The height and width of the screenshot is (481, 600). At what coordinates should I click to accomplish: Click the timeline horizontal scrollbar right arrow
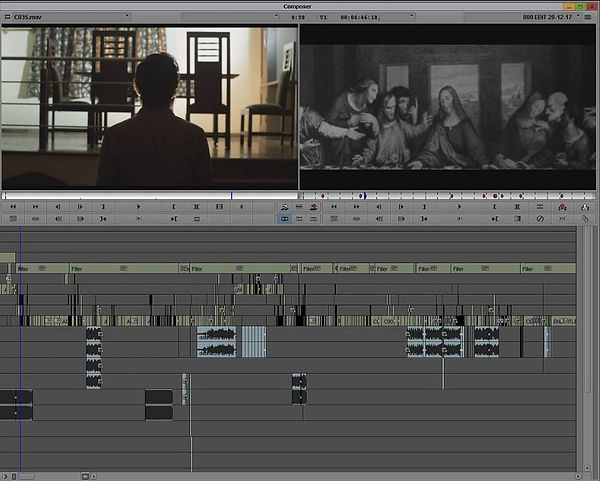click(579, 476)
